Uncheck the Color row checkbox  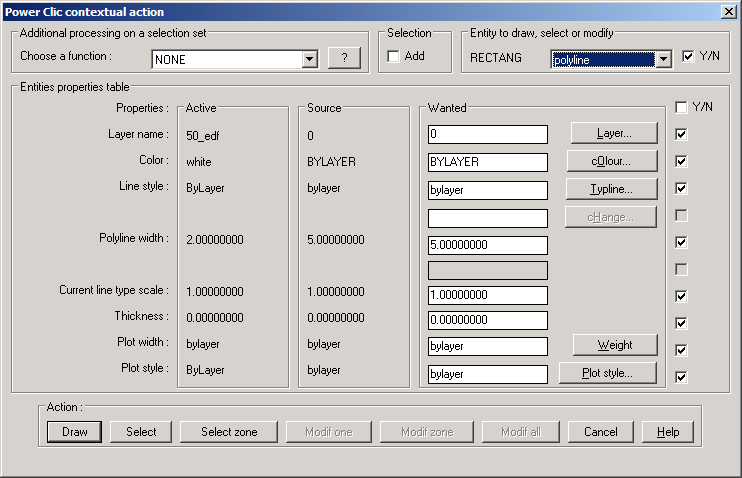point(681,161)
